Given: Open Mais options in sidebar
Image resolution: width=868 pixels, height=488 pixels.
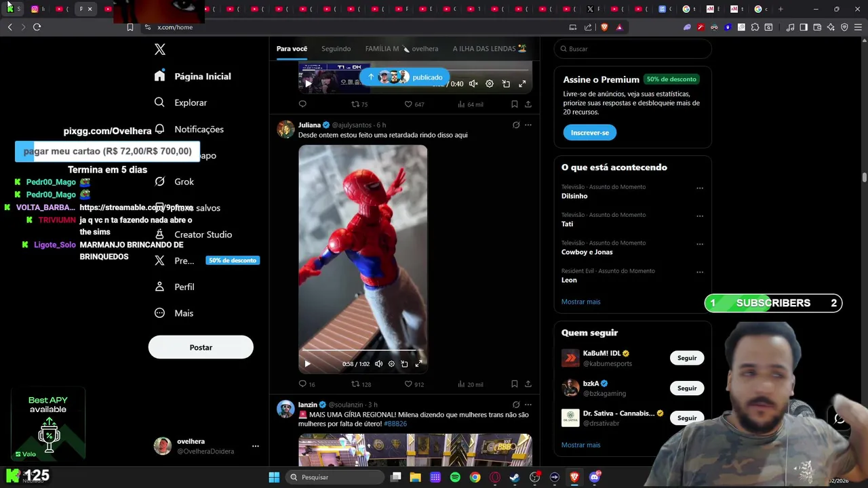Looking at the screenshot, I should 174,313.
